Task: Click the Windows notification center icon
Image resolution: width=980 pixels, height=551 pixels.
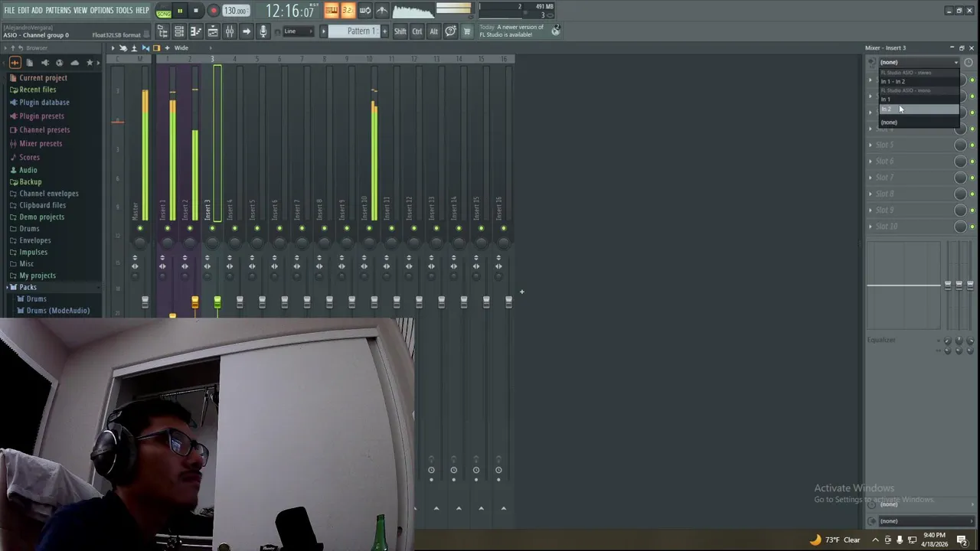Action: click(x=962, y=540)
